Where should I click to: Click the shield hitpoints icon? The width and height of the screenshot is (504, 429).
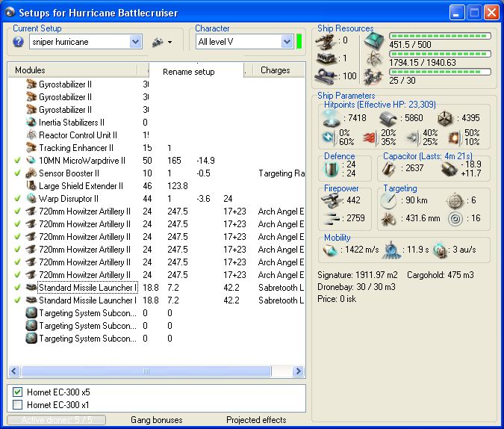(x=332, y=118)
